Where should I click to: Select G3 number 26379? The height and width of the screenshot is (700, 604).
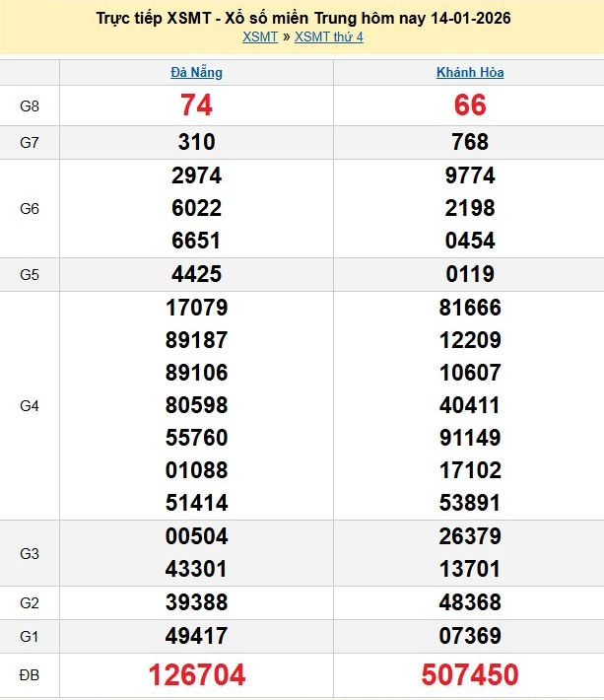point(470,536)
